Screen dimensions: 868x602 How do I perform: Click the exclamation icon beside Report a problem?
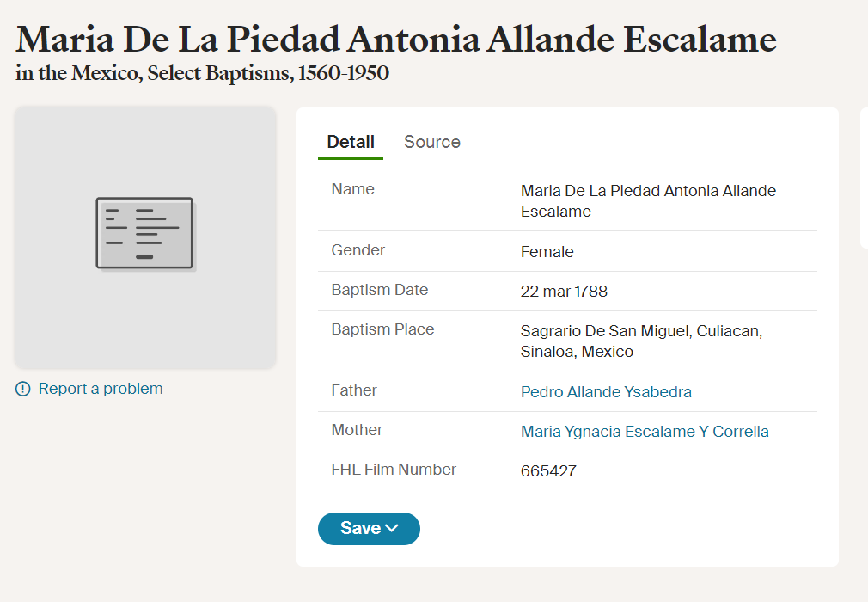click(23, 390)
